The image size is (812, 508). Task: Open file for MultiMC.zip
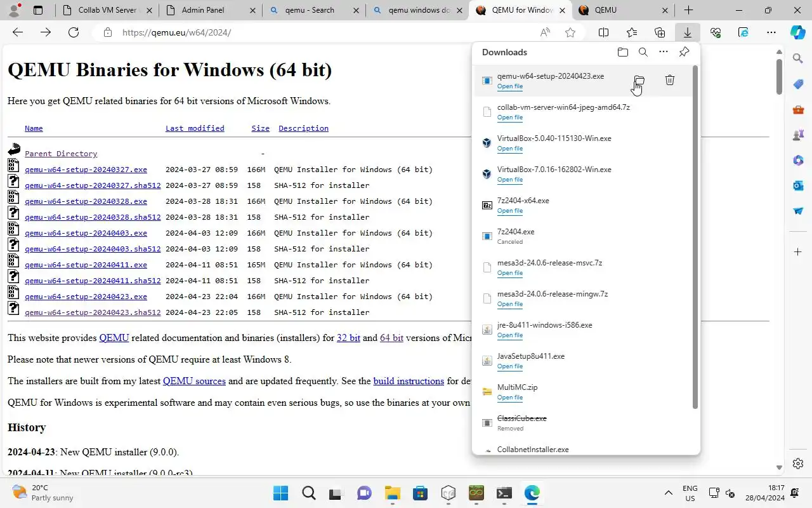click(510, 398)
